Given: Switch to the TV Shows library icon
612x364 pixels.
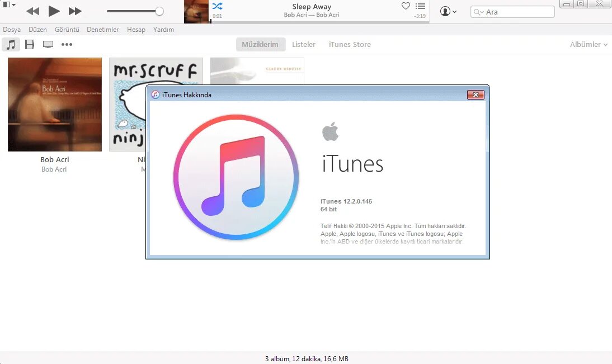Looking at the screenshot, I should [x=48, y=45].
